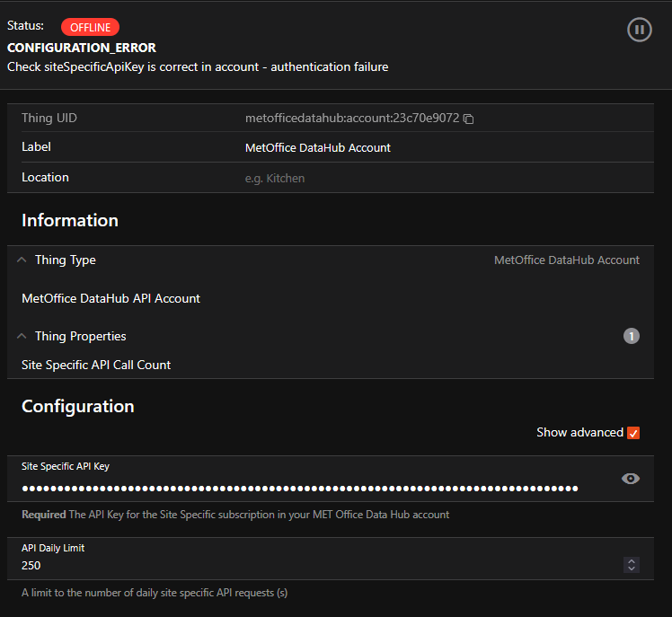Copy the Thing UID to clipboard
Image resolution: width=672 pixels, height=617 pixels.
[468, 119]
